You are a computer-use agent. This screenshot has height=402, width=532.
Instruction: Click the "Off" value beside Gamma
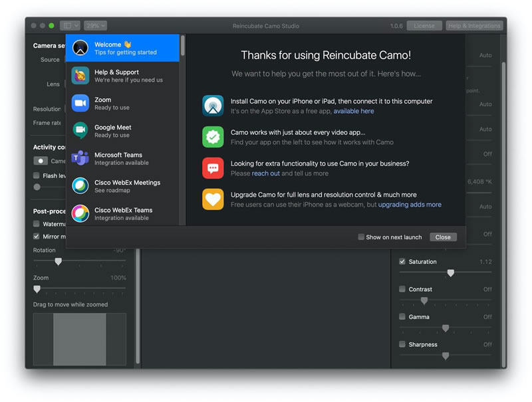487,317
